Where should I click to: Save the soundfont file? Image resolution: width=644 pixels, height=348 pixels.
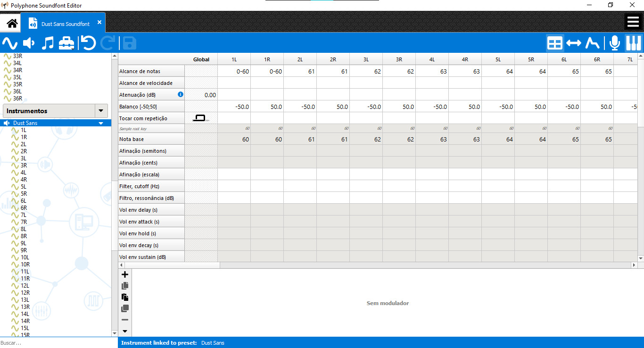tap(130, 43)
